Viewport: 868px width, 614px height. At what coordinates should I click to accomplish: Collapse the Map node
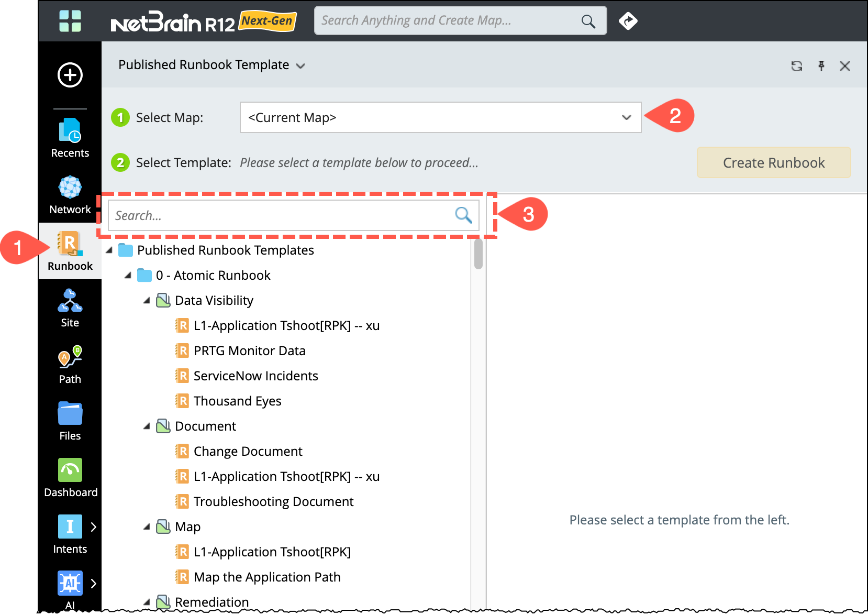147,527
